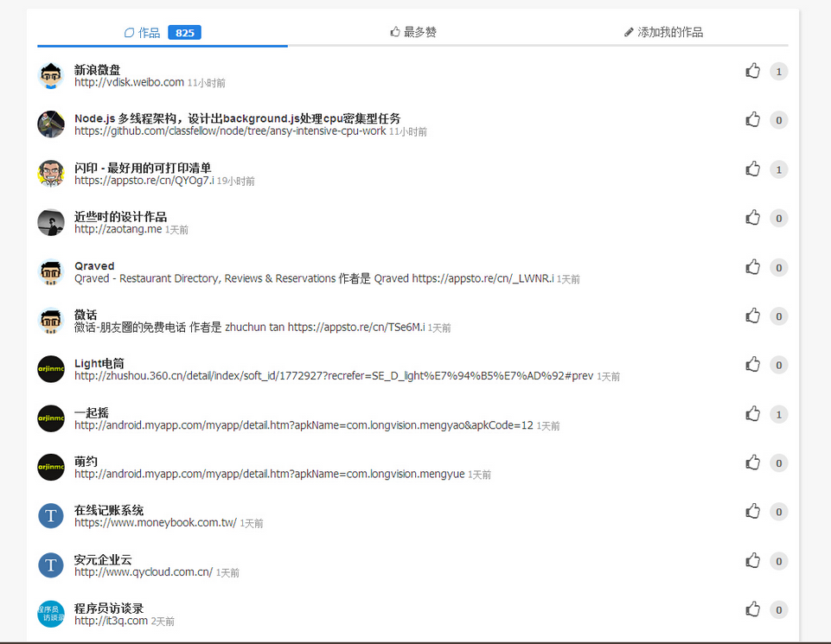This screenshot has height=644, width=831.
Task: Click the like count badge for 程序员访谈录
Action: 778,609
